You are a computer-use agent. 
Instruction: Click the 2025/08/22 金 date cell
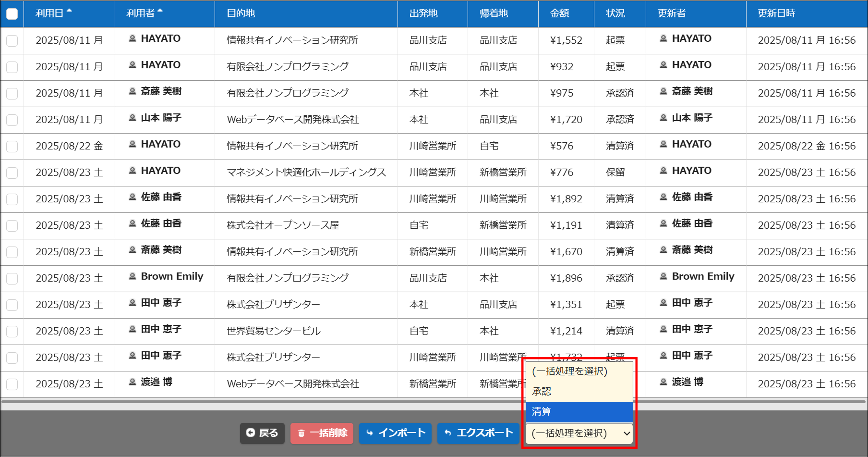(69, 146)
